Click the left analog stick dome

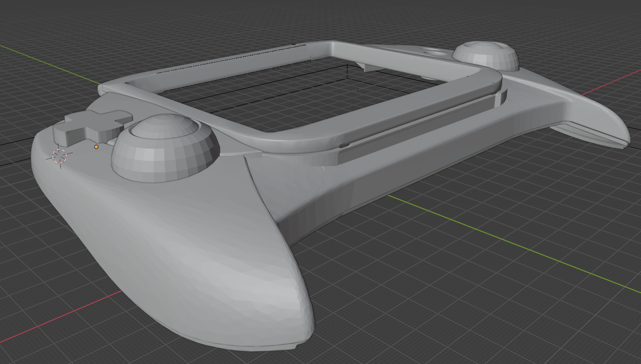(165, 148)
